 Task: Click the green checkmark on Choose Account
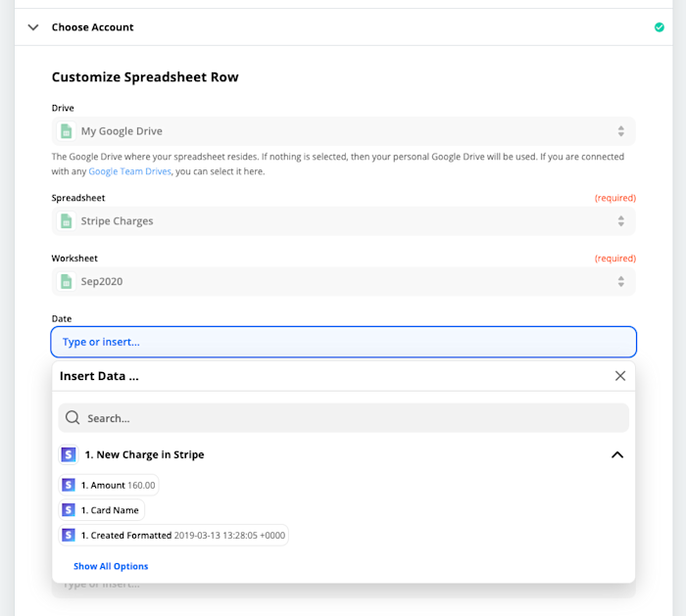(660, 27)
